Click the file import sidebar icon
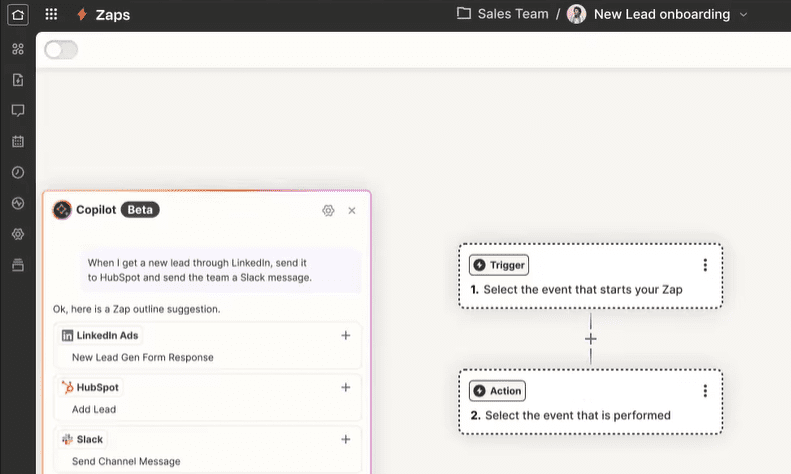 tap(18, 80)
